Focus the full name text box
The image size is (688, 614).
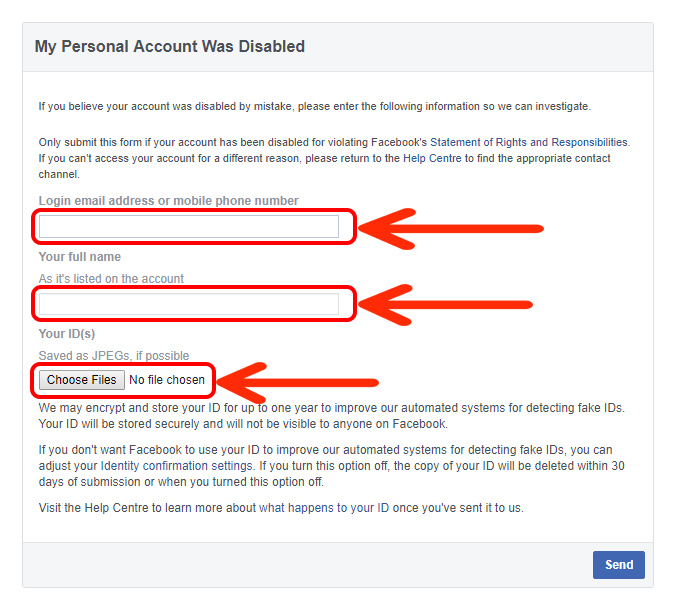pos(189,303)
